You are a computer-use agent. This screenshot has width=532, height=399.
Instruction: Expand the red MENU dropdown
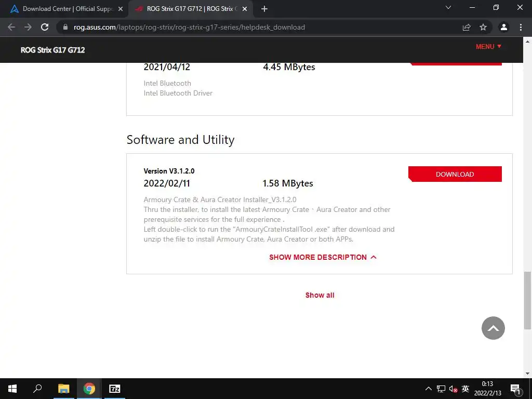click(488, 46)
